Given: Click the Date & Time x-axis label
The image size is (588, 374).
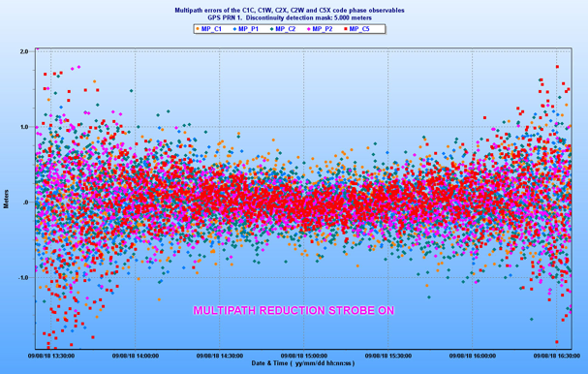Looking at the screenshot, I should (303, 363).
